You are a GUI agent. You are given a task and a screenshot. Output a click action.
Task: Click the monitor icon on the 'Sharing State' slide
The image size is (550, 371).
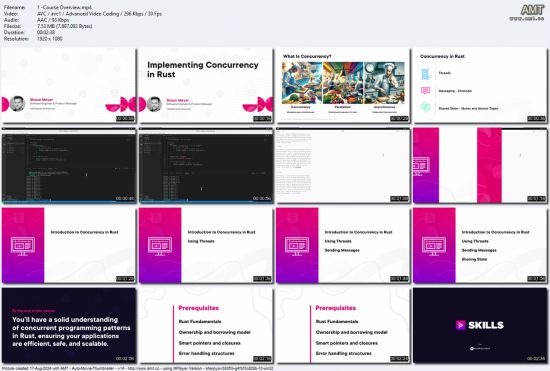(x=434, y=246)
